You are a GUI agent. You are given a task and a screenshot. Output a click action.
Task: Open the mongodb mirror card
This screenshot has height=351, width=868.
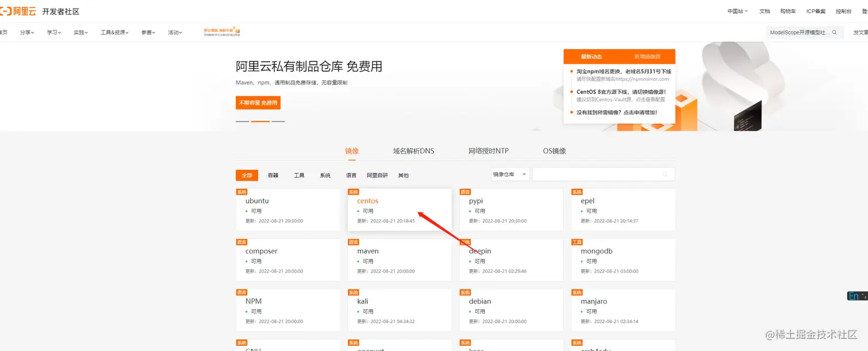click(623, 260)
